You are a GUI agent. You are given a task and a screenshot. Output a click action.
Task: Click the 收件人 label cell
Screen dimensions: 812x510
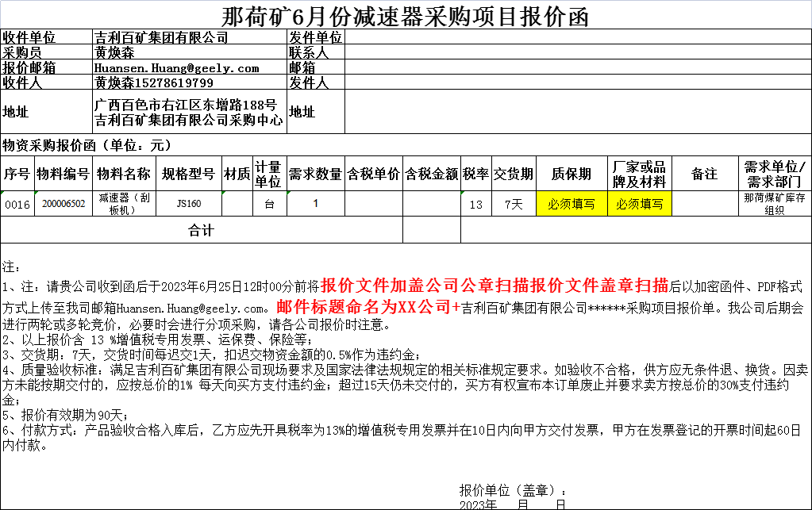46,82
